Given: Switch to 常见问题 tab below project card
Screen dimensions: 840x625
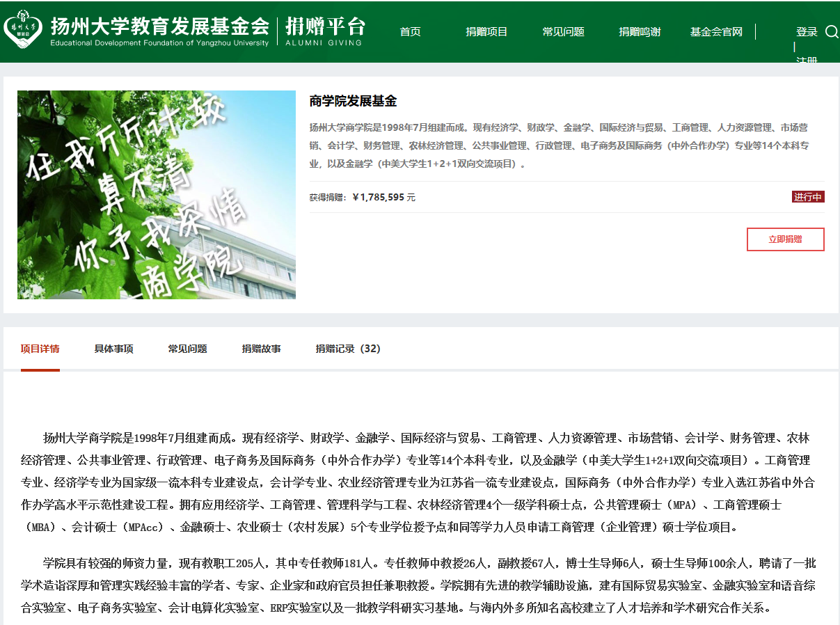Looking at the screenshot, I should 187,349.
